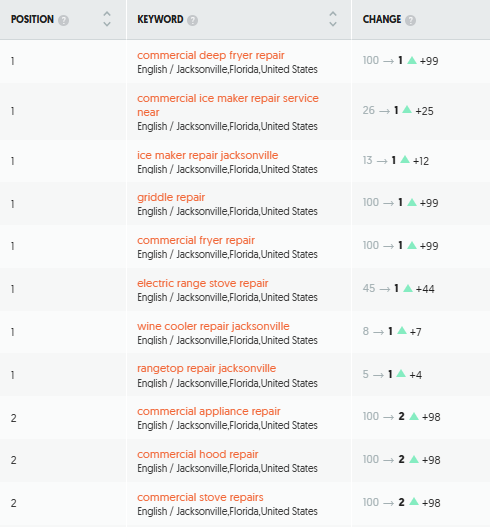Click green up arrow in commercial hood repair row
Screen dimensions: 490x528
pos(414,459)
